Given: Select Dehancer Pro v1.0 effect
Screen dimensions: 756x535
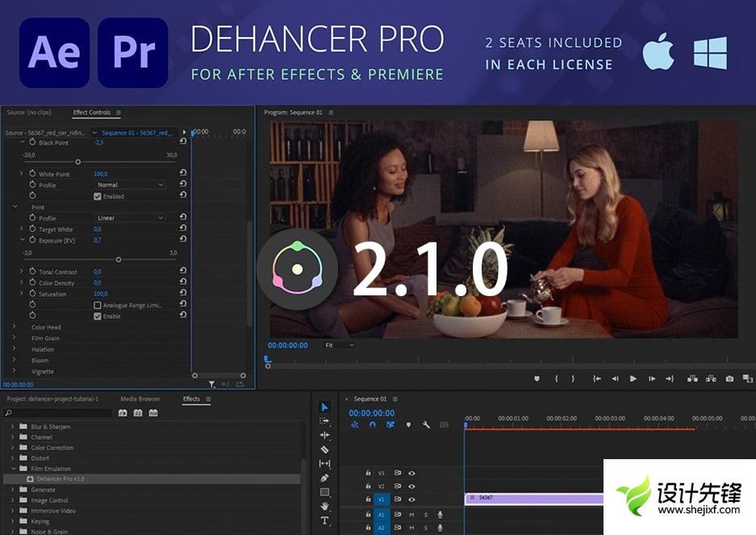Looking at the screenshot, I should click(x=61, y=479).
